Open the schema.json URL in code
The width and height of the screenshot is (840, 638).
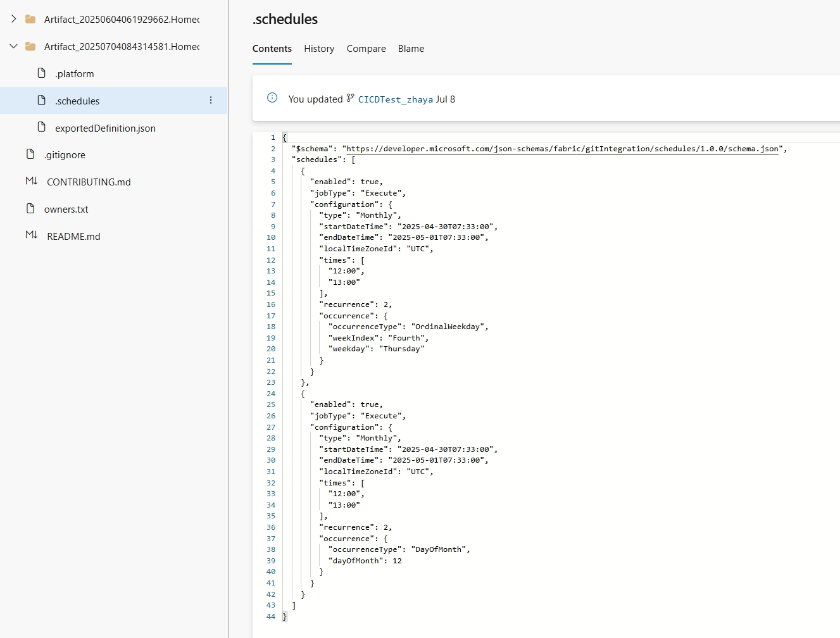(x=563, y=149)
